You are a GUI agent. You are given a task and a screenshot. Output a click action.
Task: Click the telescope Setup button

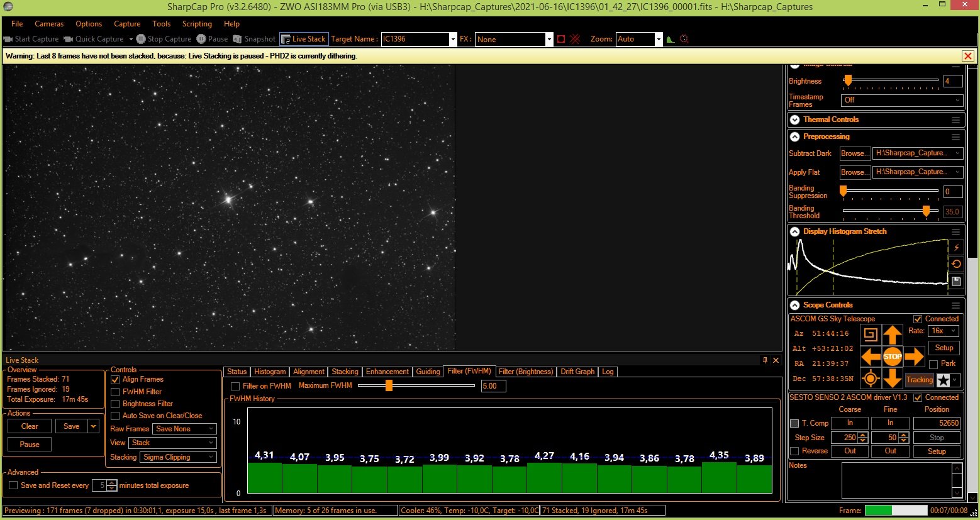coord(944,348)
